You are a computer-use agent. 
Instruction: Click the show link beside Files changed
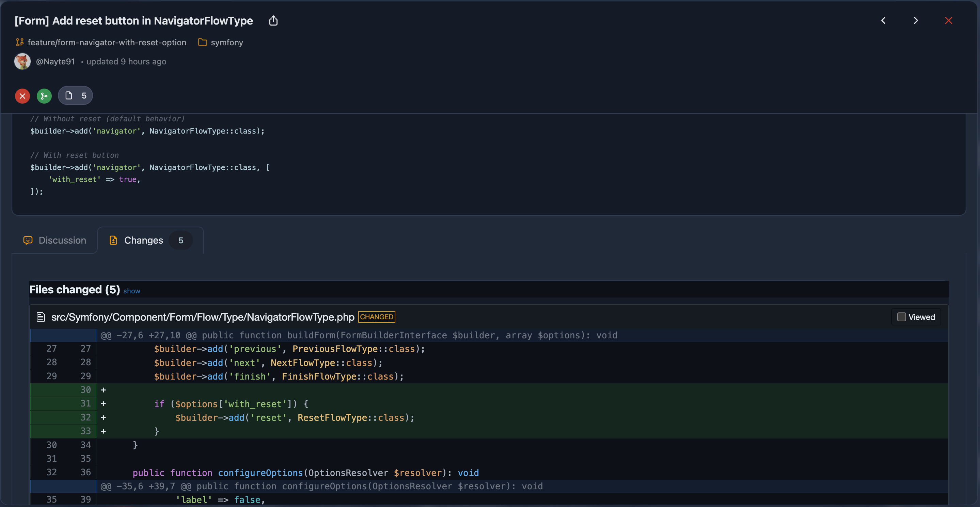tap(132, 291)
